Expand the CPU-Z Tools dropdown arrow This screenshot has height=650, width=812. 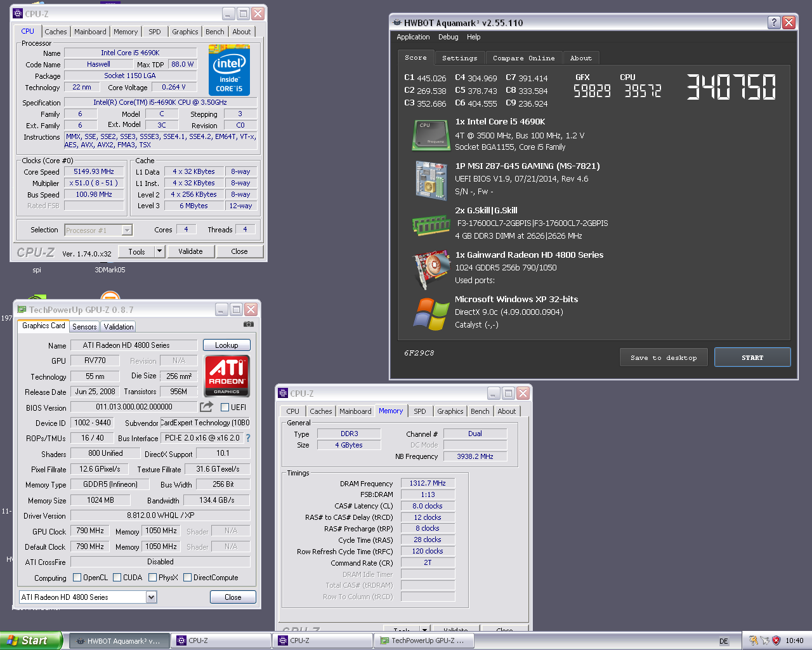[159, 251]
